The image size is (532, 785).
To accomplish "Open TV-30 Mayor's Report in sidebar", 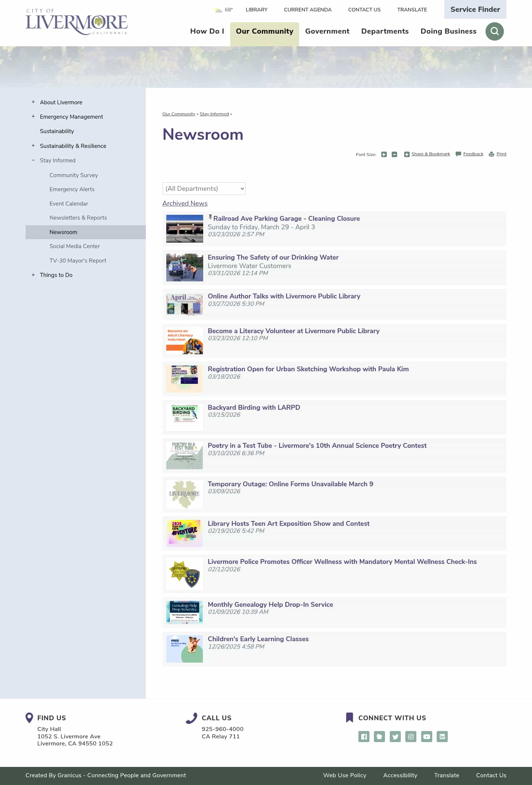I will pos(78,261).
